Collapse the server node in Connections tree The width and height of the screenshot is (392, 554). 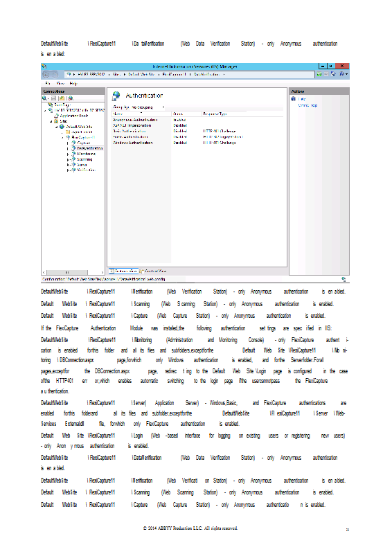coord(45,110)
